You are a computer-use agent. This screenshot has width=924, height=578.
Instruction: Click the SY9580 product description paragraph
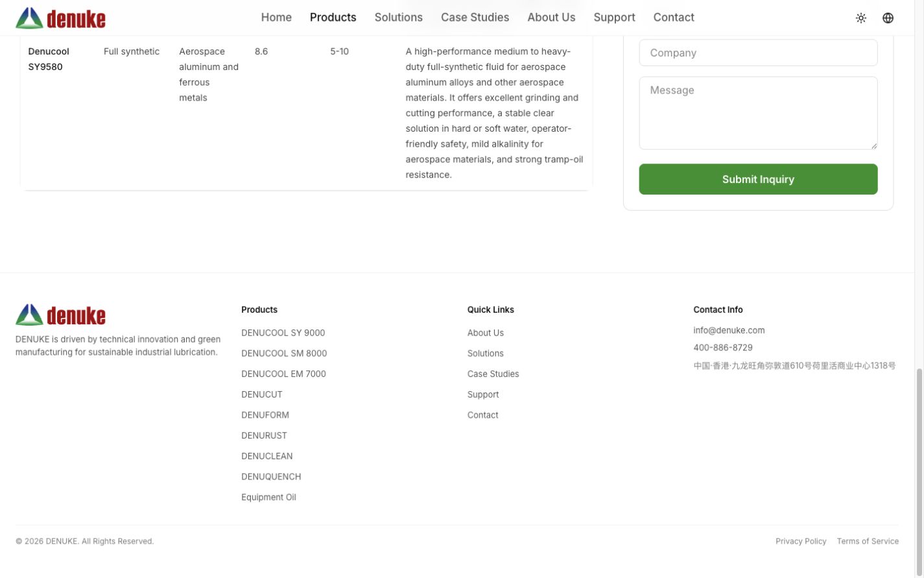[495, 113]
